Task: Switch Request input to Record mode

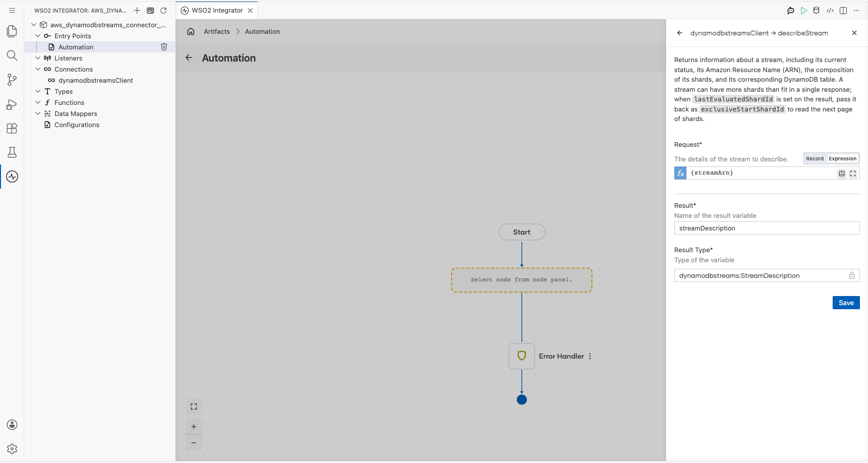Action: (x=815, y=158)
